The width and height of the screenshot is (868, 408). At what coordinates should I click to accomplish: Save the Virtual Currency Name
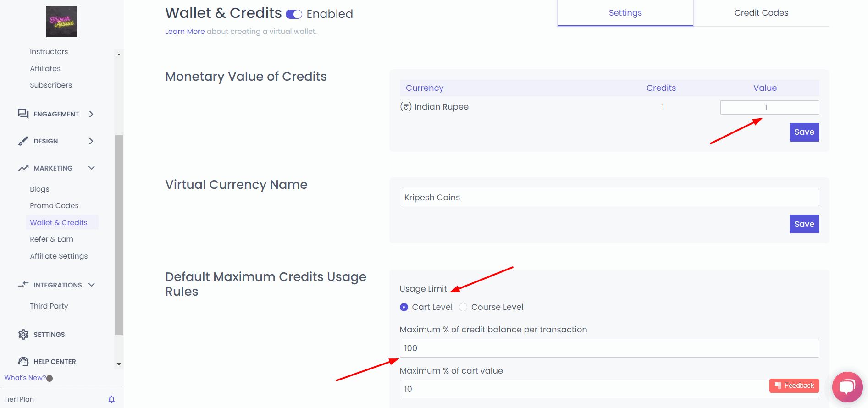tap(804, 224)
